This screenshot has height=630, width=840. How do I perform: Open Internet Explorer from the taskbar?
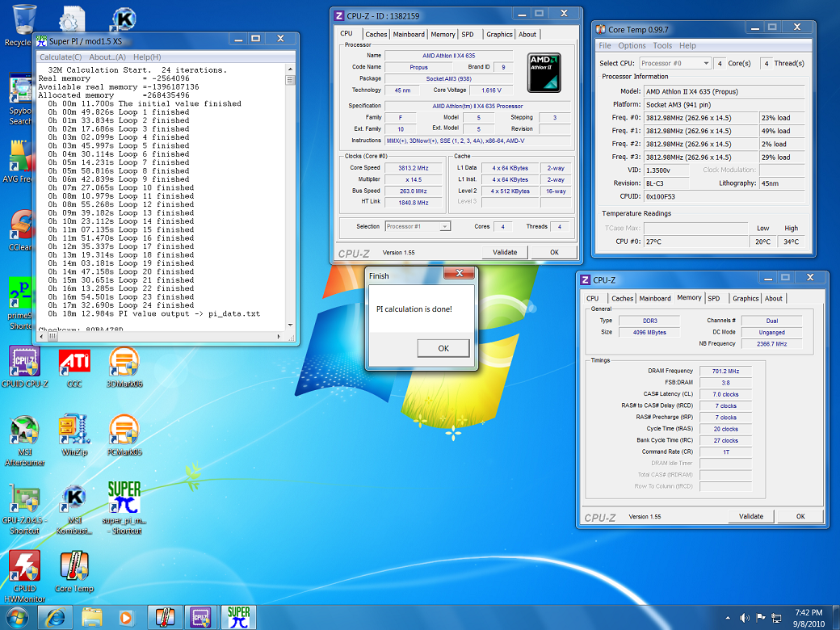(55, 618)
